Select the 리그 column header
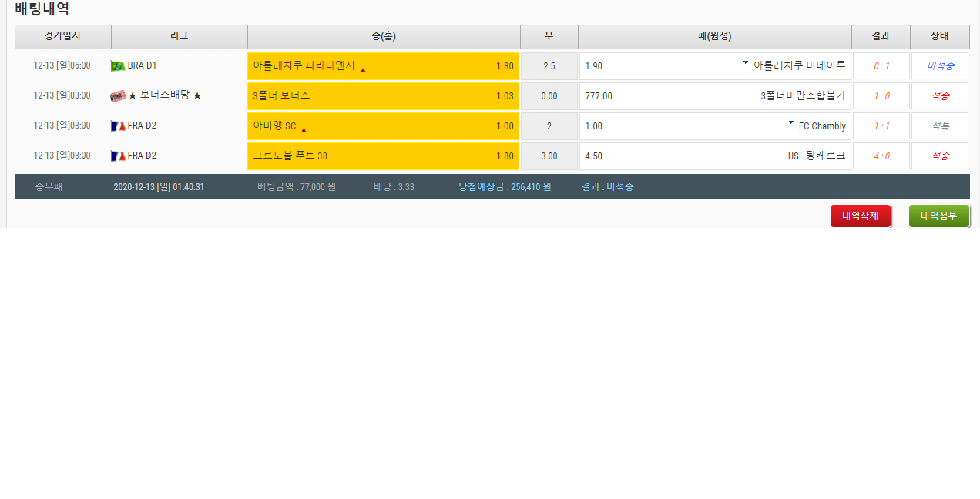Screen dimensions: 980x499 tap(179, 36)
